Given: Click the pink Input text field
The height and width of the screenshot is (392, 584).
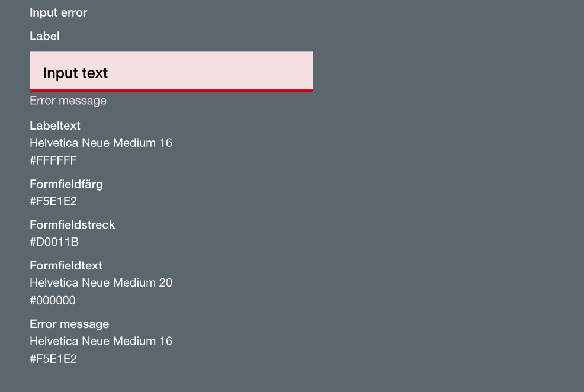Looking at the screenshot, I should tap(171, 71).
